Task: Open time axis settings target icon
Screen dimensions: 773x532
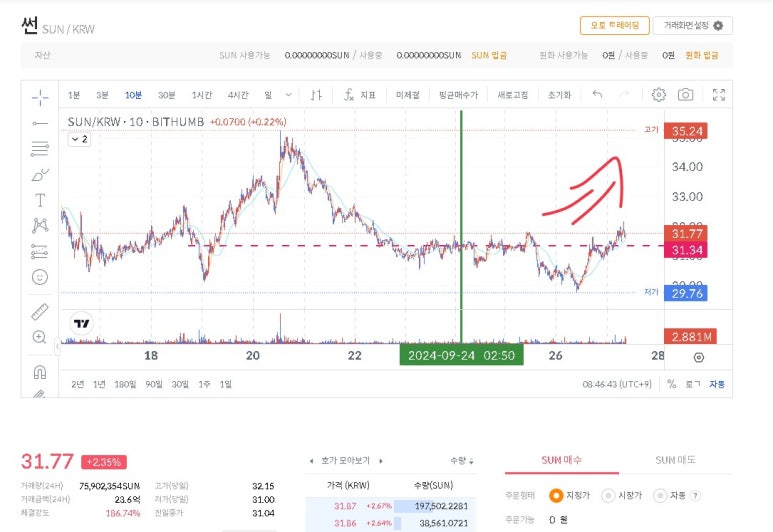Action: 699,357
